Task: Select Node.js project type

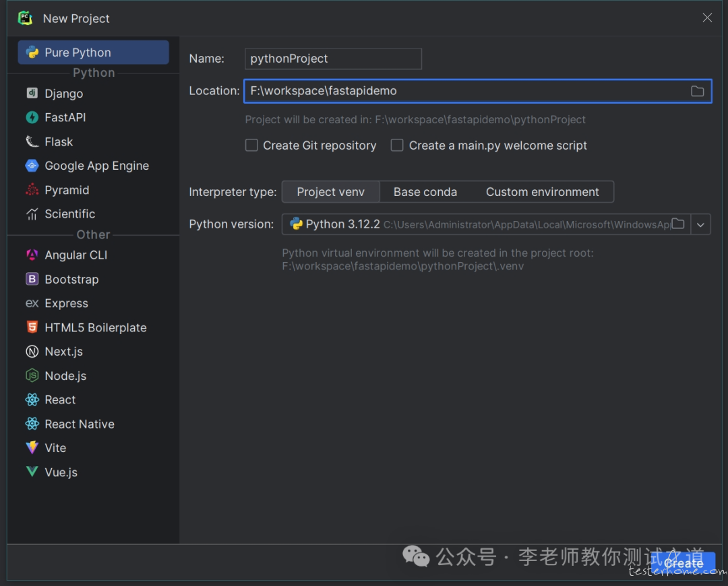Action: pyautogui.click(x=93, y=375)
